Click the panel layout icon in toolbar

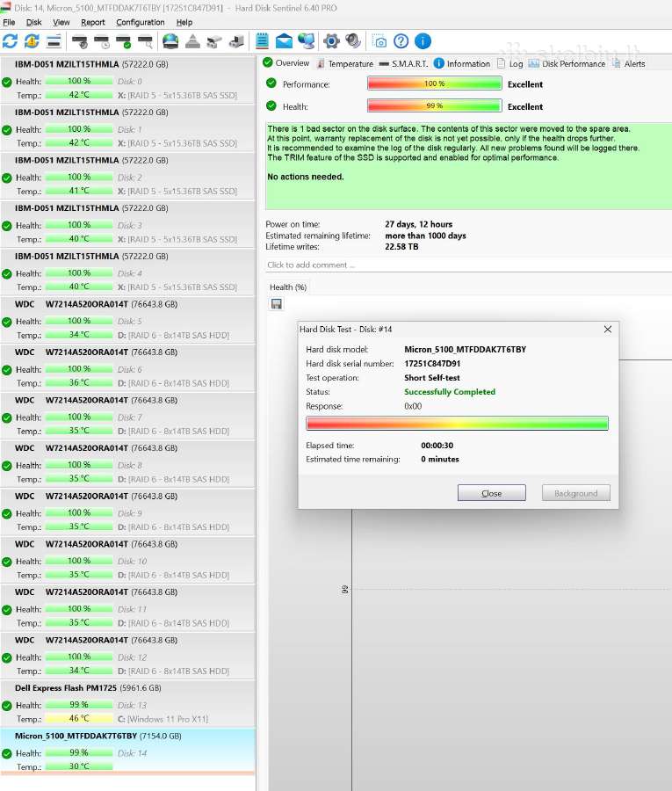click(54, 40)
